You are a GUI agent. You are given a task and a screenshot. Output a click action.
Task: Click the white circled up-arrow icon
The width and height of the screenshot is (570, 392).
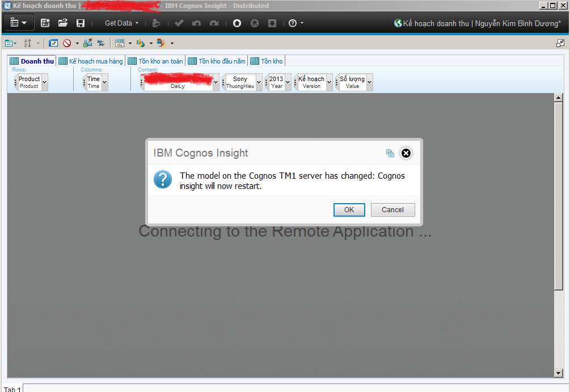[237, 23]
